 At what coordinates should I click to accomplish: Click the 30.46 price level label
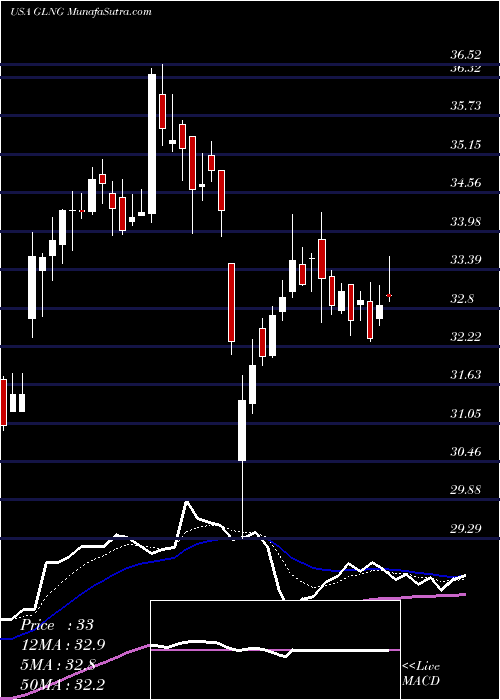click(466, 451)
